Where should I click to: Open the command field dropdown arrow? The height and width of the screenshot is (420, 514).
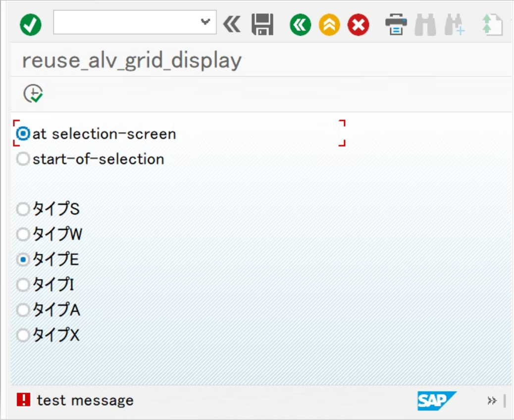point(206,22)
